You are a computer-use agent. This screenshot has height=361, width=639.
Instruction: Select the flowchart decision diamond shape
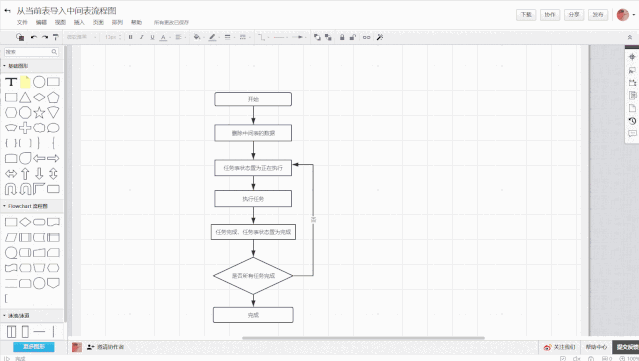click(25, 222)
